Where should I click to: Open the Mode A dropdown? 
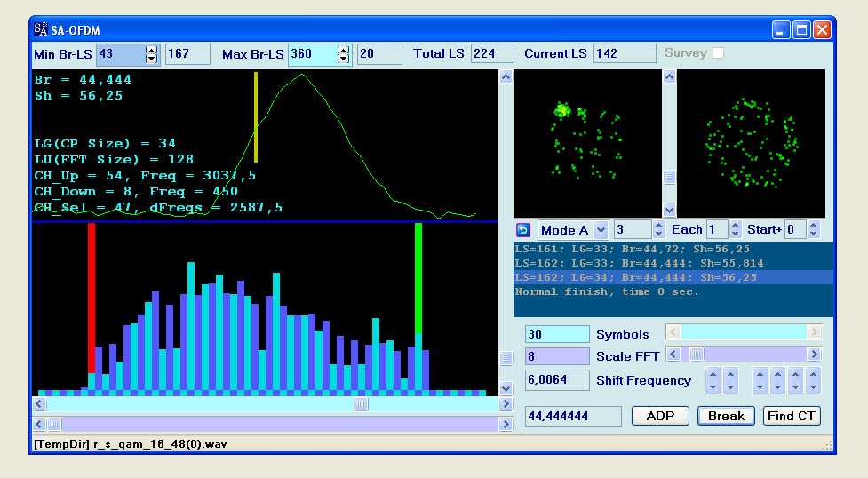click(x=601, y=230)
